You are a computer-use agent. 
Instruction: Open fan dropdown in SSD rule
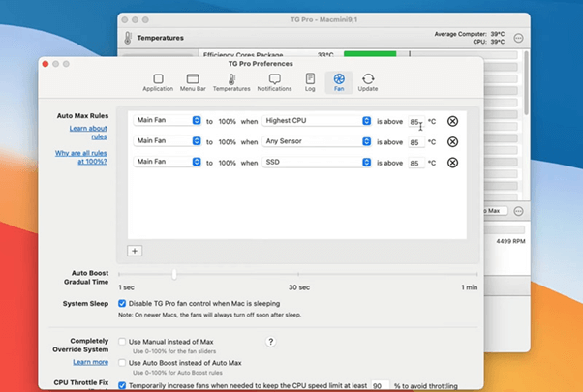click(168, 162)
